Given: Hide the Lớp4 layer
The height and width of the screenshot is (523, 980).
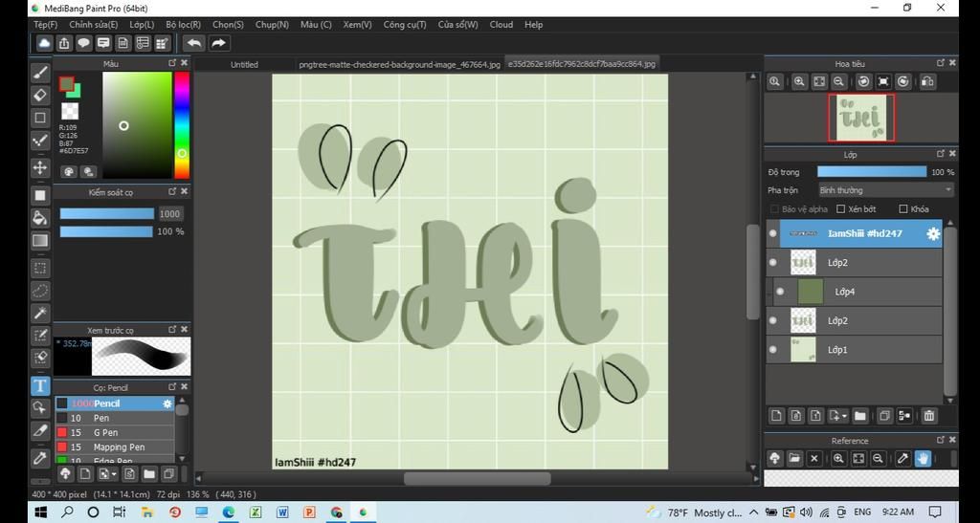Looking at the screenshot, I should [780, 292].
